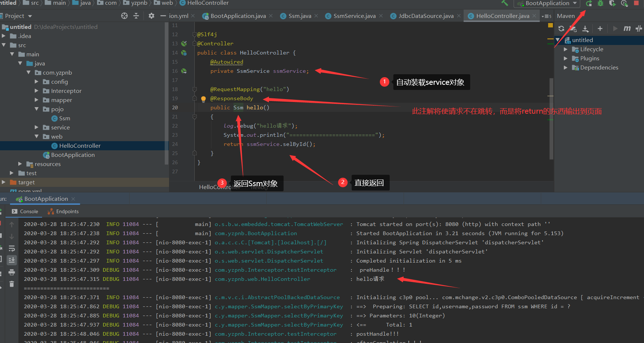The image size is (644, 343).
Task: Collapse the untitled Maven project node
Action: (x=558, y=40)
